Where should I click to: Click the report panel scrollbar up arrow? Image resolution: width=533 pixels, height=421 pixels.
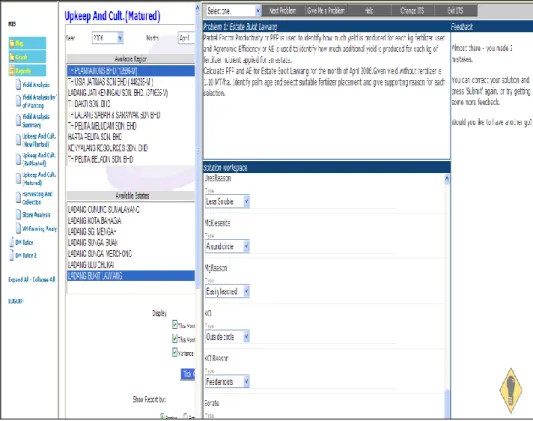pyautogui.click(x=197, y=8)
